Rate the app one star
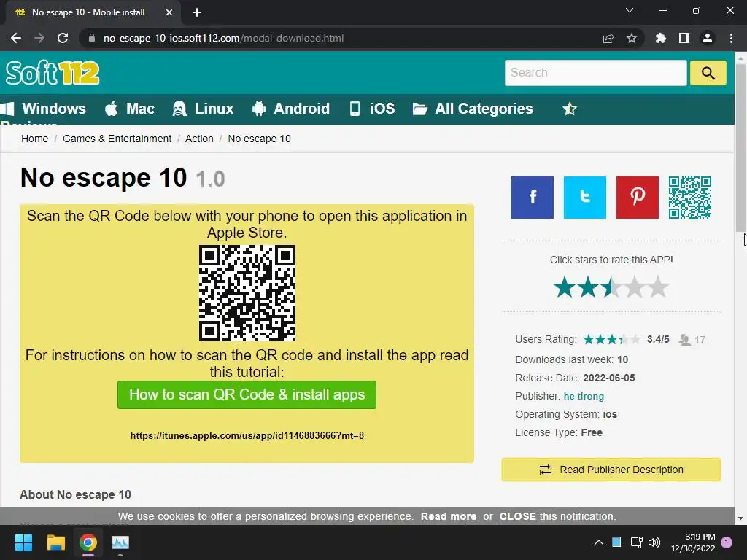747x560 pixels. [565, 287]
